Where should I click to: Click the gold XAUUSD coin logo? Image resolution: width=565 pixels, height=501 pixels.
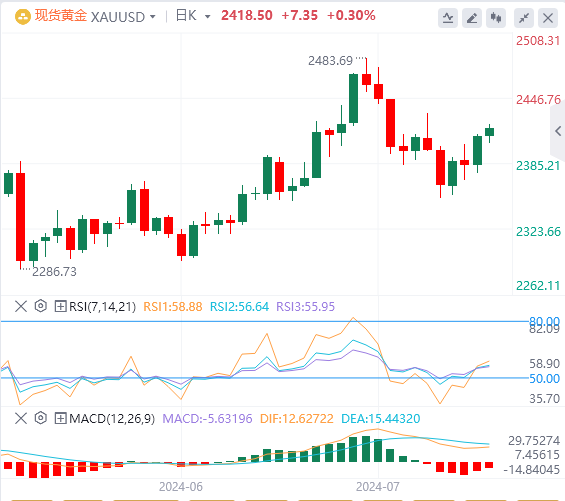point(23,17)
